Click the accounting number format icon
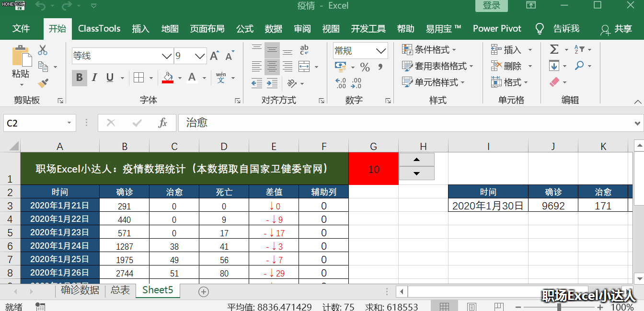Image resolution: width=644 pixels, height=311 pixels. pos(341,66)
